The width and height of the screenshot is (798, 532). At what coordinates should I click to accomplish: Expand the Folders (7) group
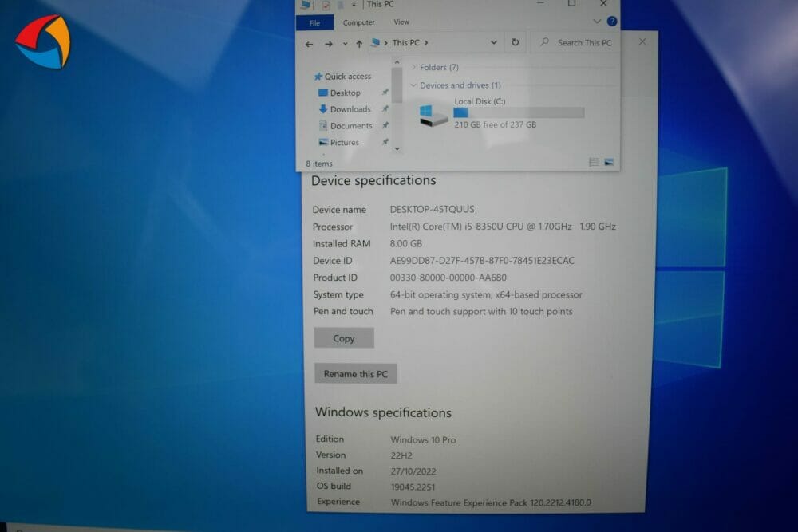tap(413, 67)
